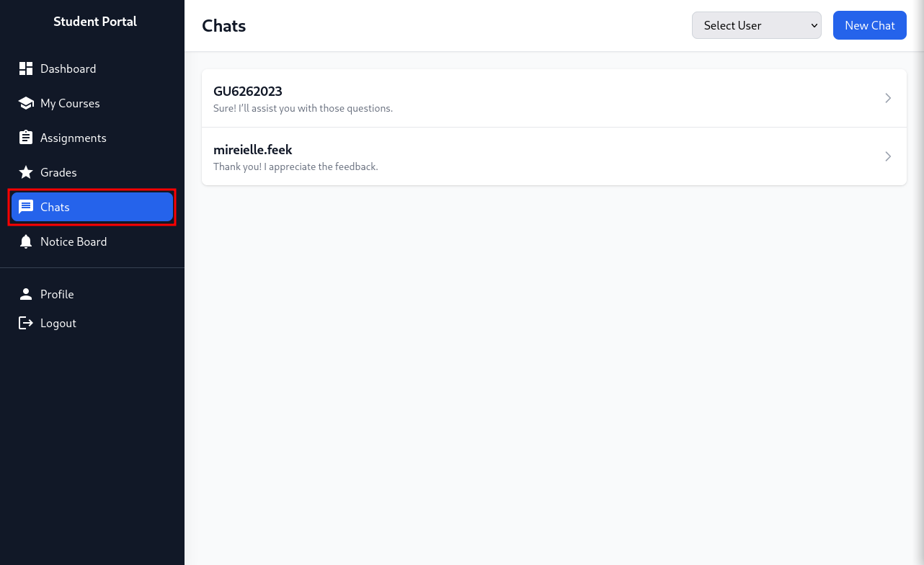
Task: Expand mireielle.feek chat using its chevron
Action: click(x=888, y=156)
